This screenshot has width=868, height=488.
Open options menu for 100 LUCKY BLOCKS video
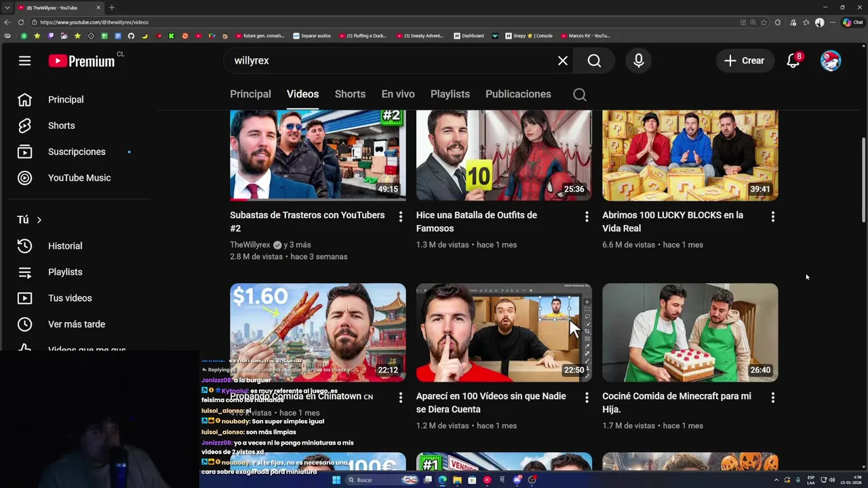[773, 217]
